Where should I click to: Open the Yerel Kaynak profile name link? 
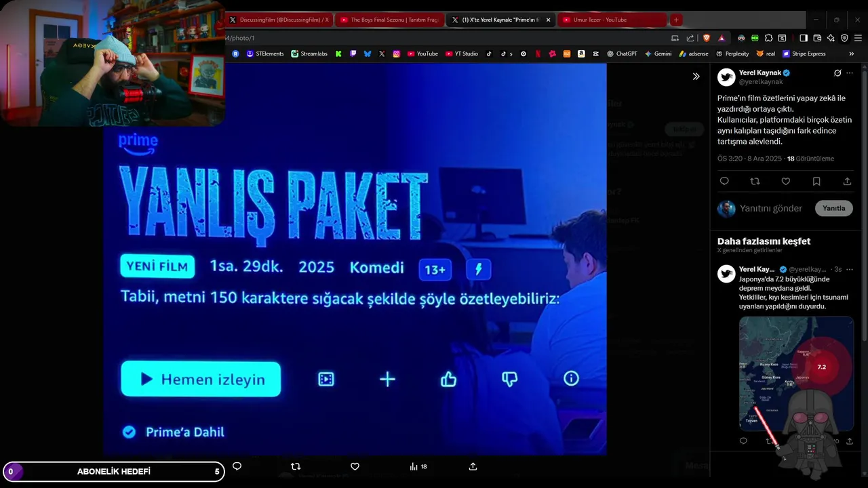760,73
